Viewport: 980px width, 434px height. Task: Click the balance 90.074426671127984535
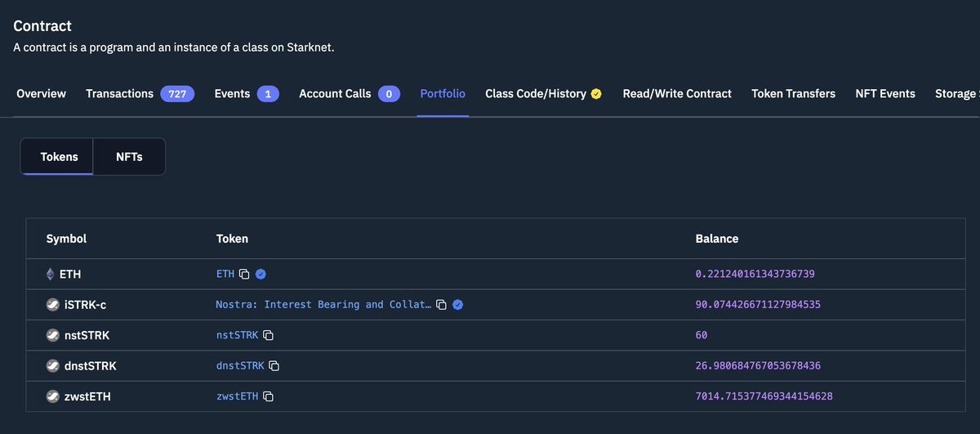pos(758,305)
